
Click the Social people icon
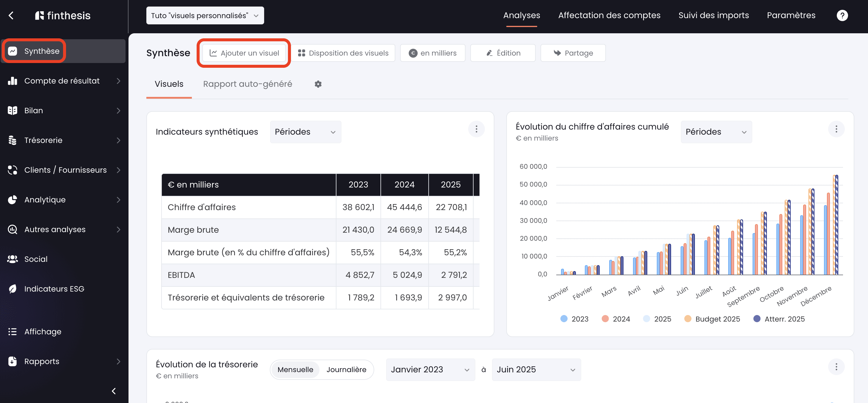tap(13, 259)
